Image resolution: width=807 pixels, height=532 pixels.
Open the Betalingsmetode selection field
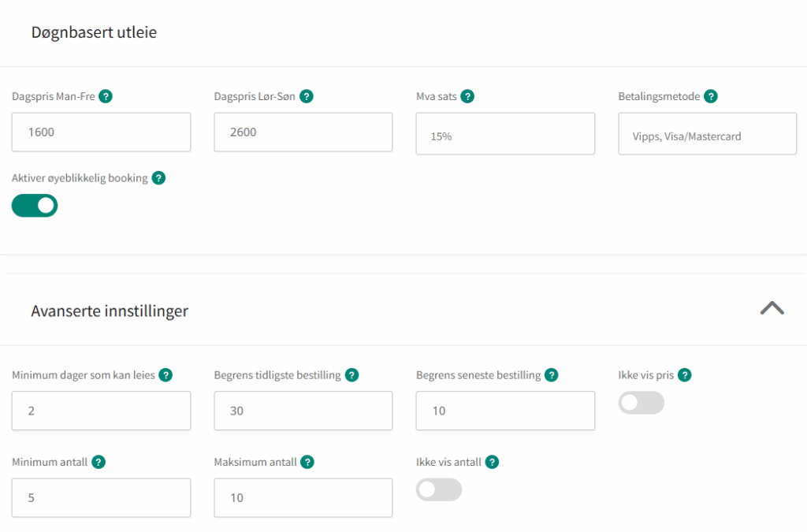pos(707,133)
